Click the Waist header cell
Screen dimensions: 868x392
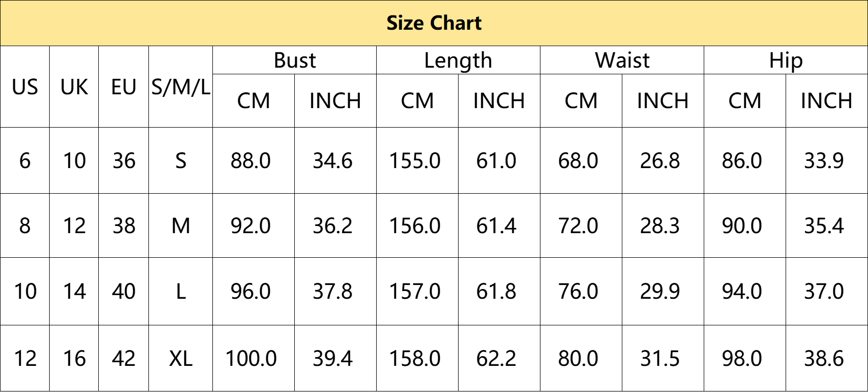[622, 60]
